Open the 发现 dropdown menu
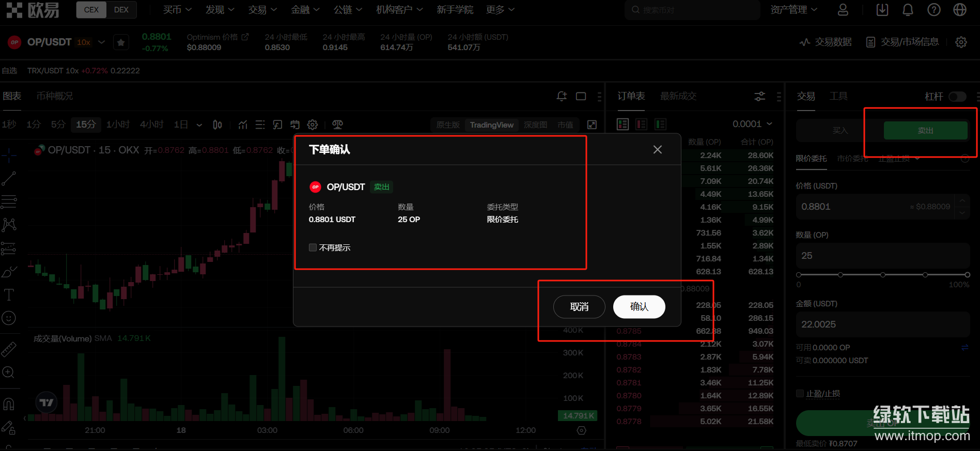Screen dimensions: 980x451 pos(220,10)
